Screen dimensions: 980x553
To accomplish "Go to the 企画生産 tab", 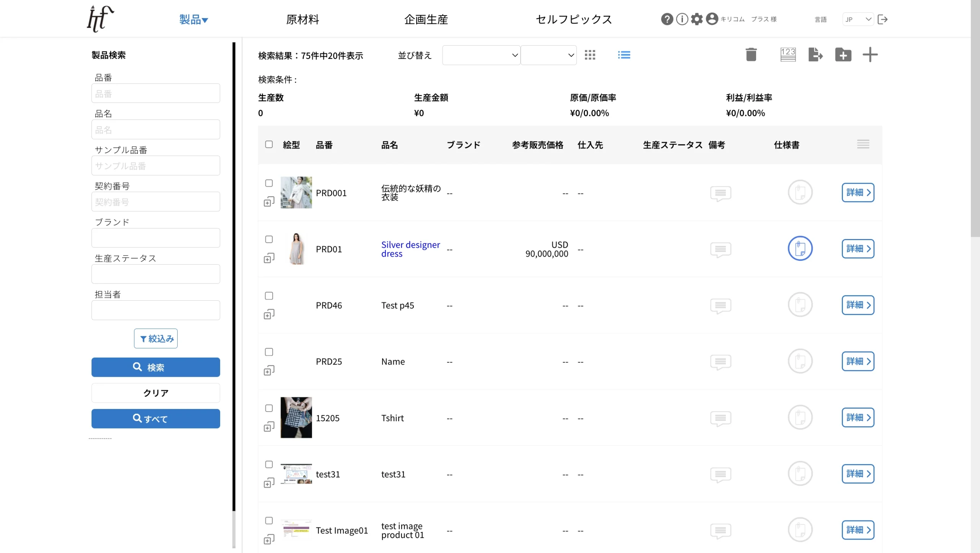I will tap(426, 19).
